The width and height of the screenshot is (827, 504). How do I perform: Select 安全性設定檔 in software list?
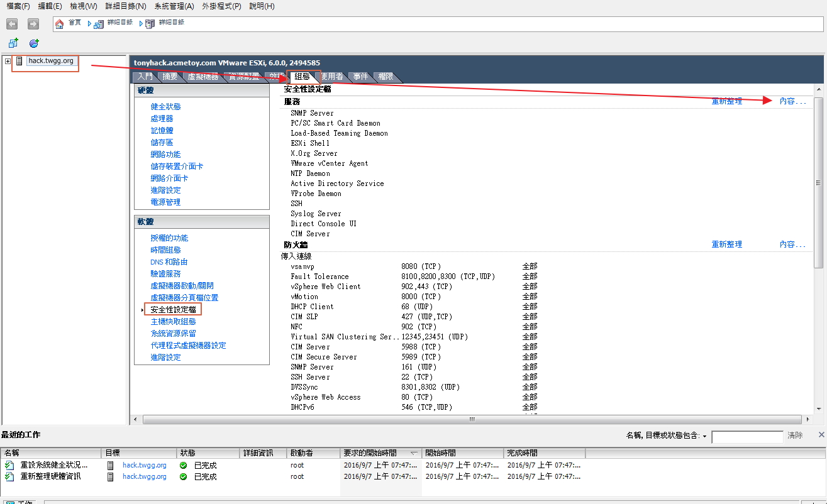[173, 310]
